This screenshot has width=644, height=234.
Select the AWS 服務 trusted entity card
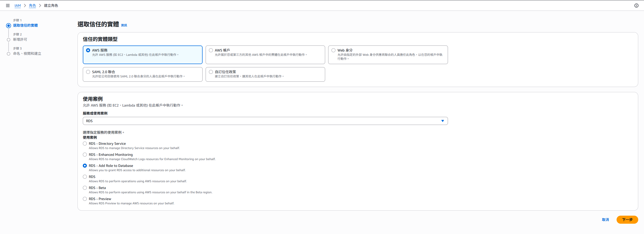click(142, 55)
